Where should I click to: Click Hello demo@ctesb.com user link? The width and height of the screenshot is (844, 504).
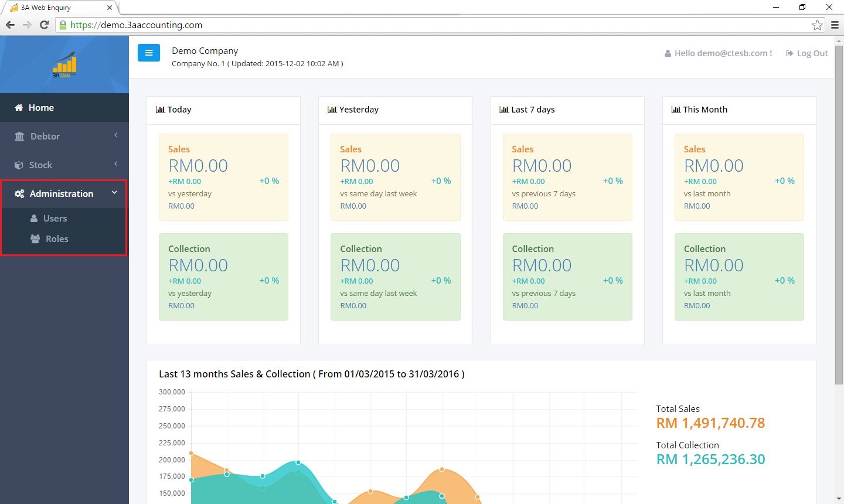pos(718,53)
